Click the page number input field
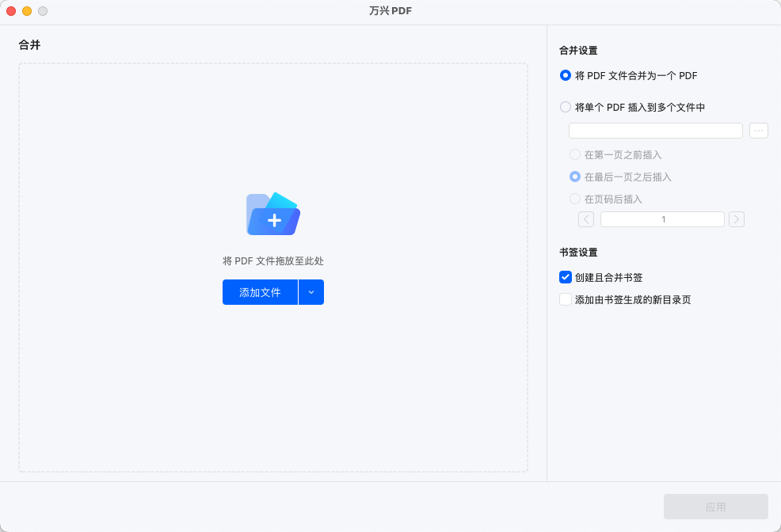 coord(662,218)
